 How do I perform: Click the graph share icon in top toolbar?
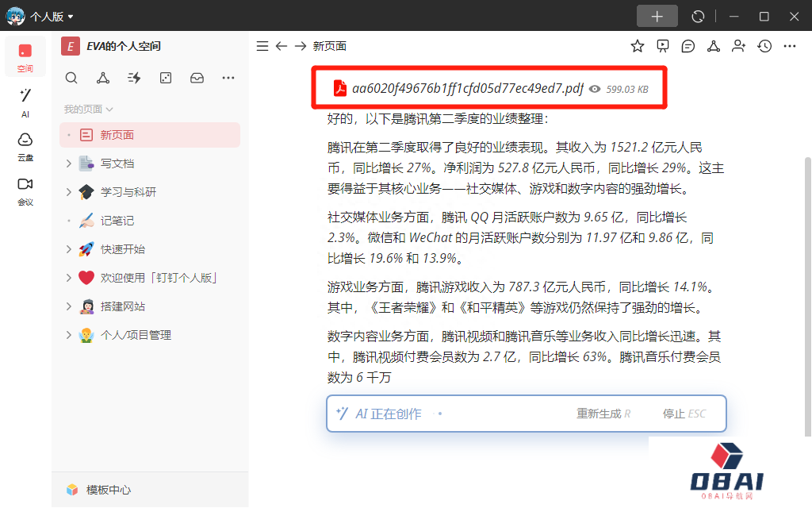coord(714,46)
